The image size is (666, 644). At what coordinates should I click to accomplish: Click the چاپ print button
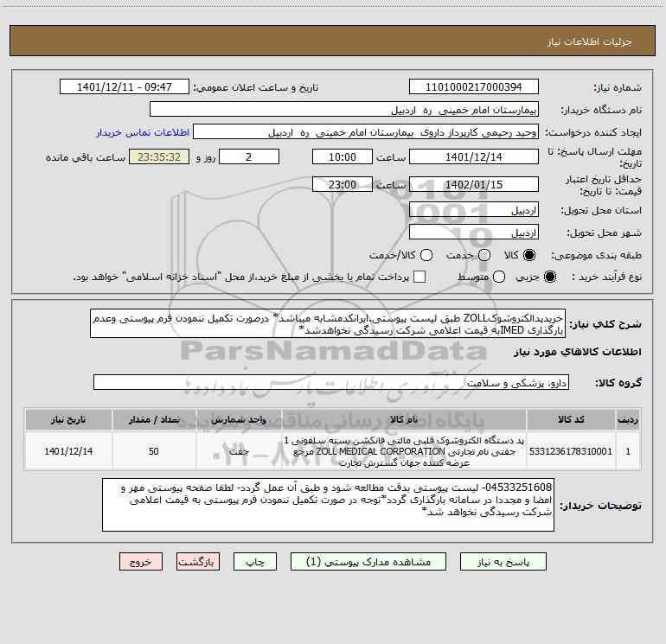[255, 562]
